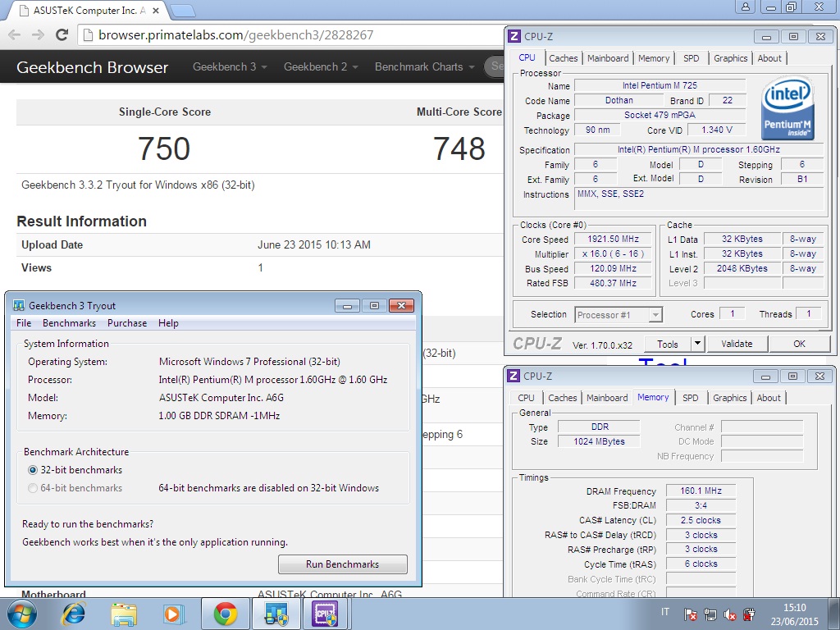Open the File menu in Geekbench 3 Tryout
This screenshot has height=630, width=840.
coord(24,323)
